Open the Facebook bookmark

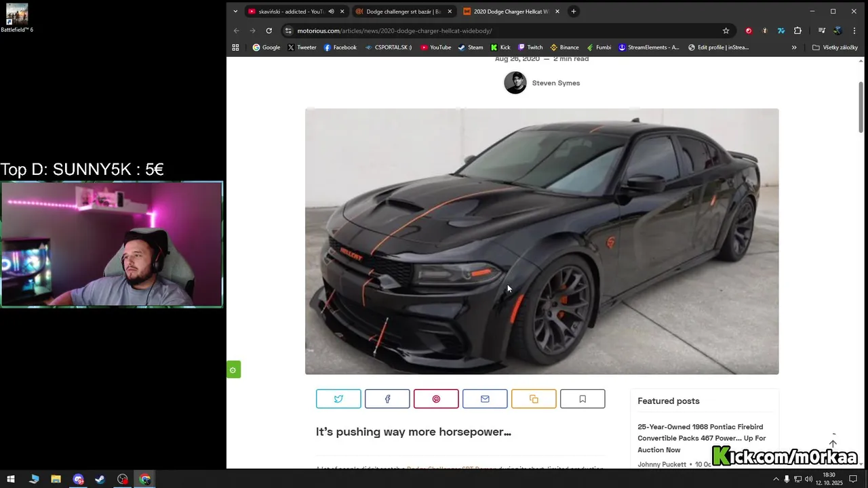pos(340,47)
